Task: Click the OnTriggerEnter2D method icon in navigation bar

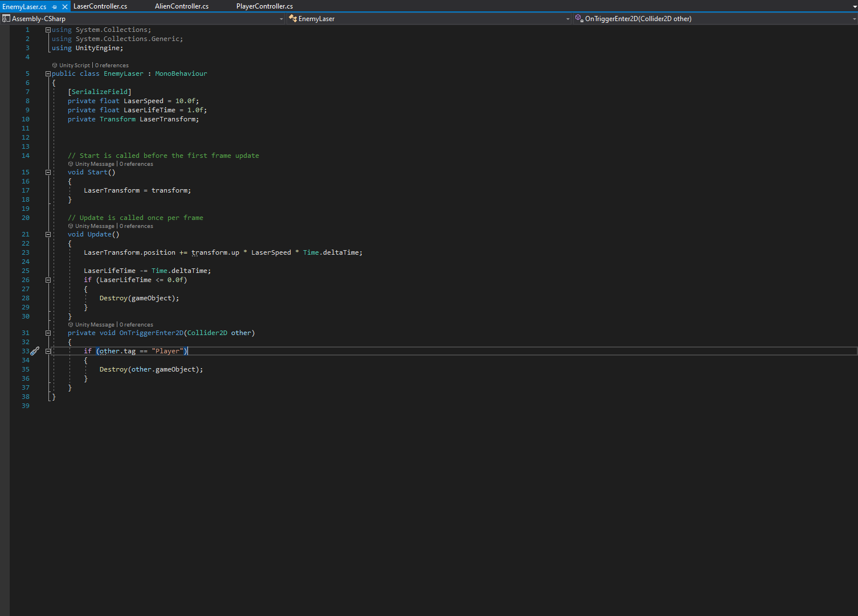Action: (x=579, y=19)
